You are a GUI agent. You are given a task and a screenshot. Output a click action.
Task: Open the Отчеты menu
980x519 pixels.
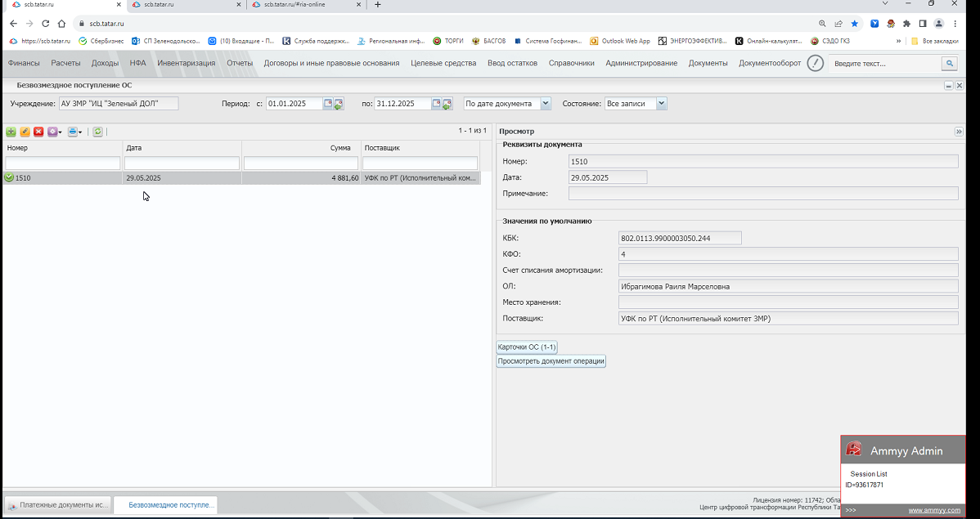pyautogui.click(x=240, y=63)
